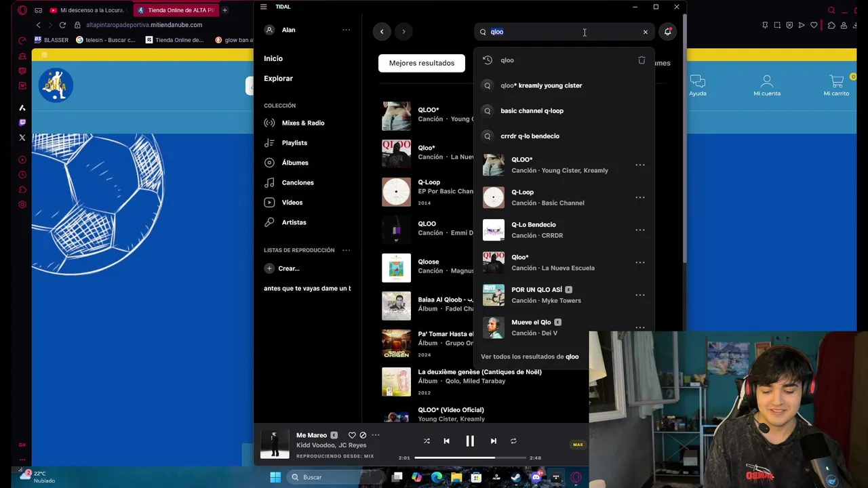Screen dimensions: 868x488
Task: Toggle MAX audio quality badge
Action: pos(578,445)
